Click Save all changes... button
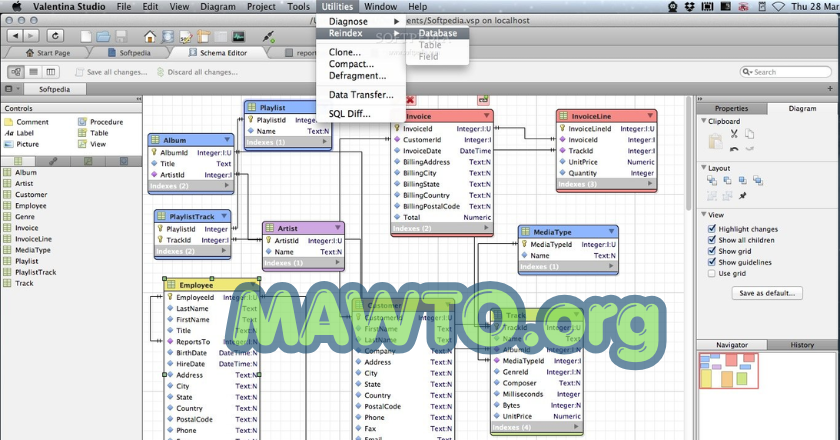 [x=111, y=72]
